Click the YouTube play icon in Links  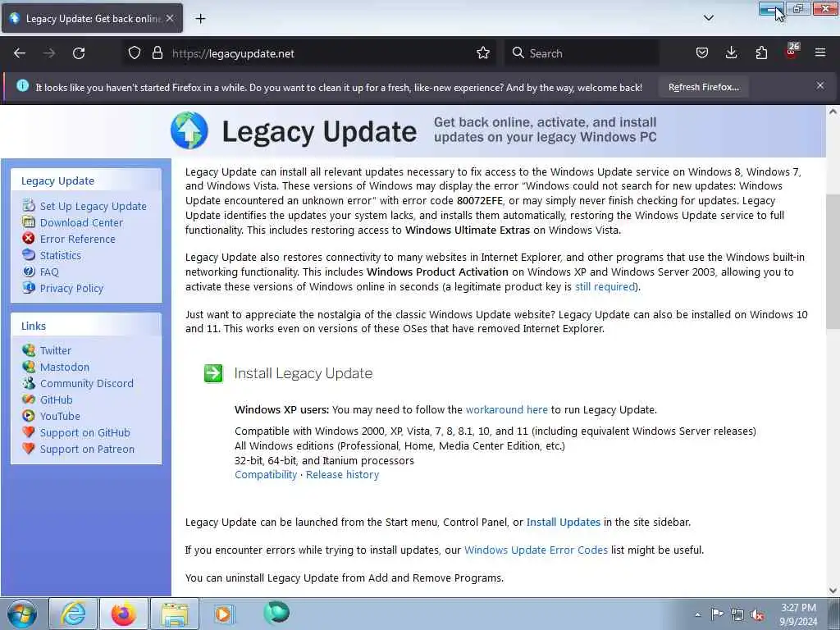click(29, 416)
